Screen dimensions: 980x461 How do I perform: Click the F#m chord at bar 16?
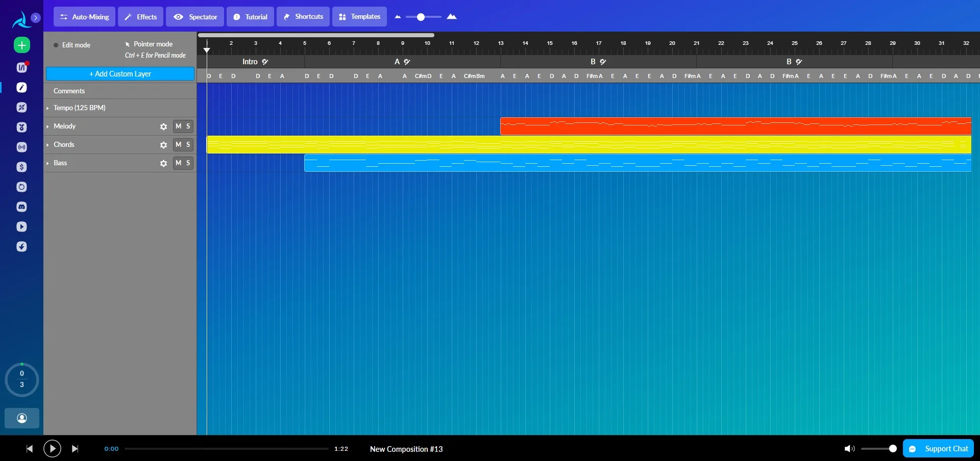click(x=592, y=76)
